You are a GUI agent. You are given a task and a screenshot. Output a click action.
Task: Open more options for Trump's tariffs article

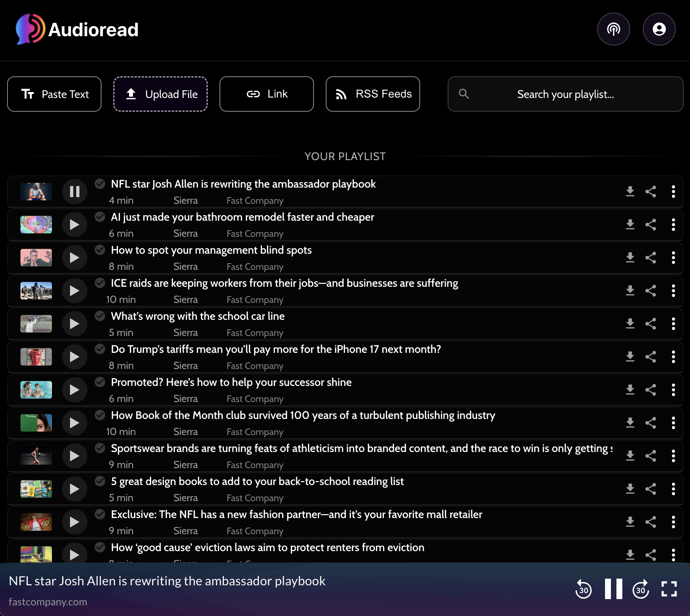[673, 357]
